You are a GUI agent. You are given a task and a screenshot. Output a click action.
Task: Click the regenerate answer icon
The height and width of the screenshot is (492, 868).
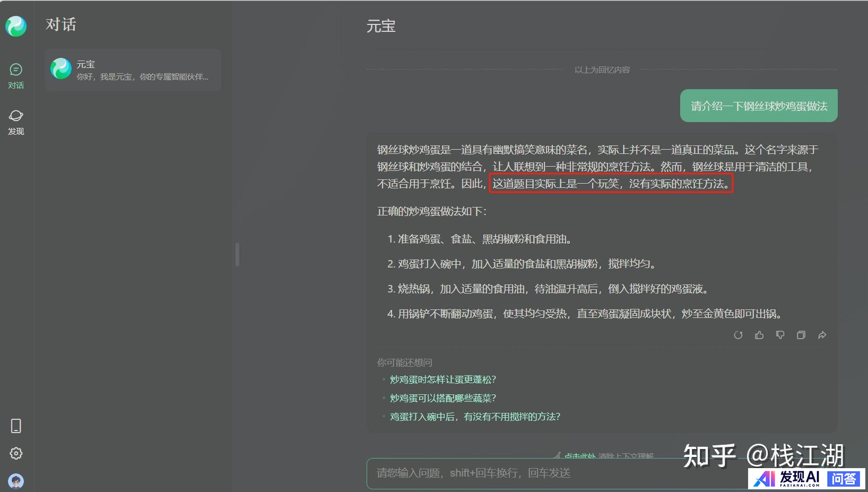(x=738, y=335)
